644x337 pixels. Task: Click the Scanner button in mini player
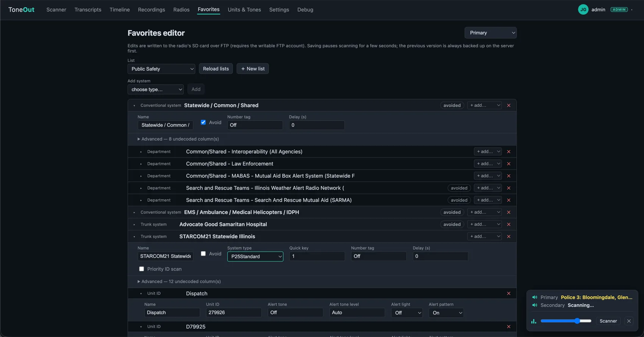(608, 321)
